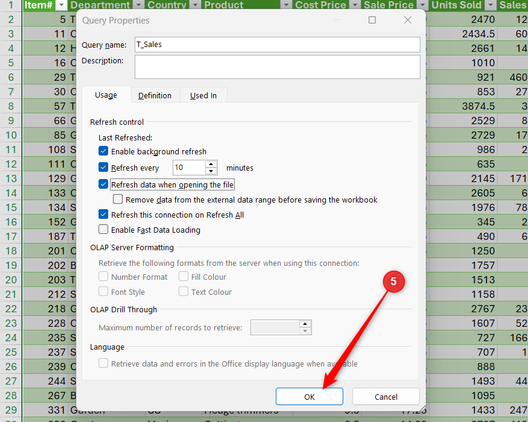Enable Remove data before saving workbook
This screenshot has width=528, height=422.
click(x=118, y=199)
